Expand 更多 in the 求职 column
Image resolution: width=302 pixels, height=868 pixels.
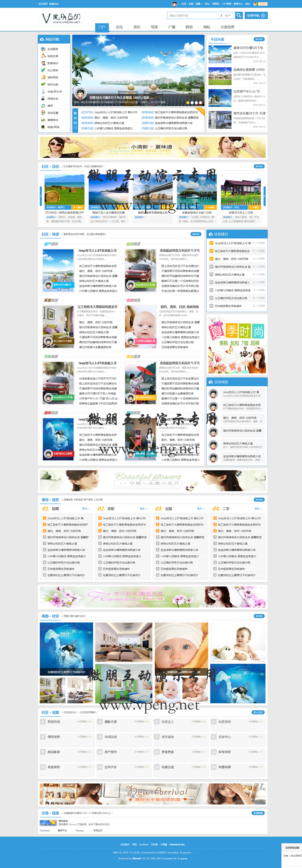point(144,508)
